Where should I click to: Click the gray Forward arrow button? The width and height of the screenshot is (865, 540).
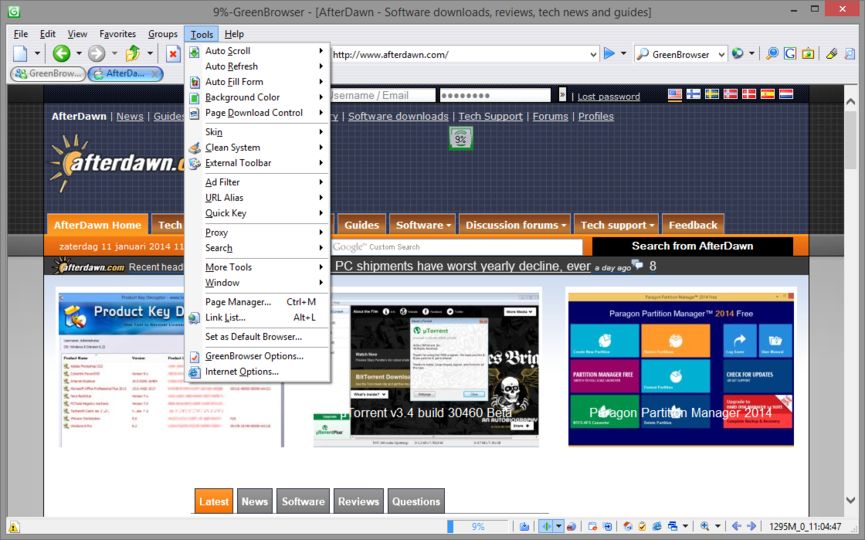click(97, 54)
